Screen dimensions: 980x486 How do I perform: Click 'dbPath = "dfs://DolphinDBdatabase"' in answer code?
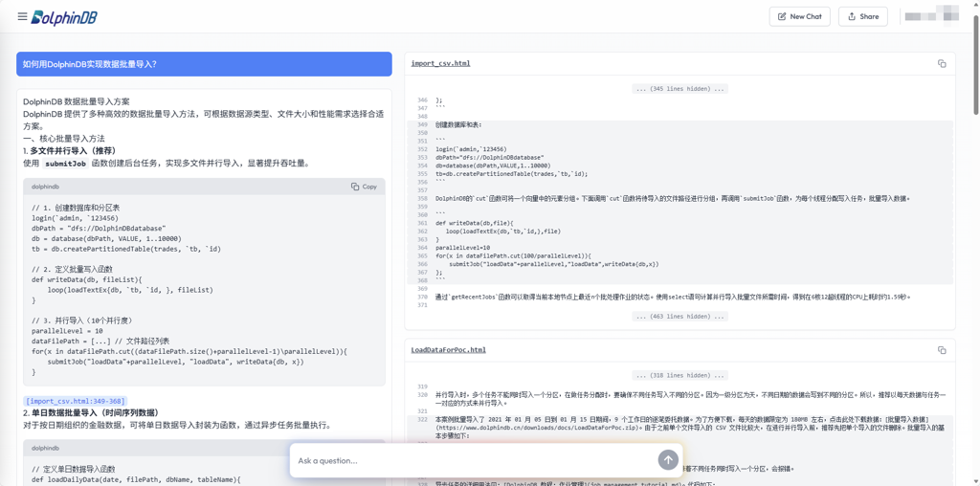pyautogui.click(x=99, y=228)
